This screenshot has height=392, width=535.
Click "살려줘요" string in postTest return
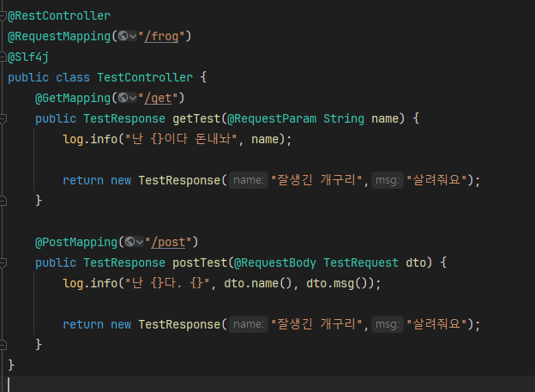tap(436, 324)
